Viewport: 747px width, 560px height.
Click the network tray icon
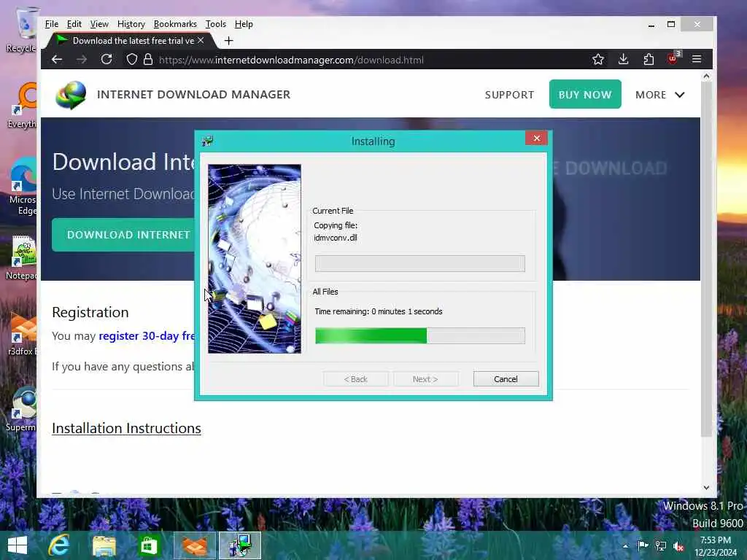coord(661,545)
